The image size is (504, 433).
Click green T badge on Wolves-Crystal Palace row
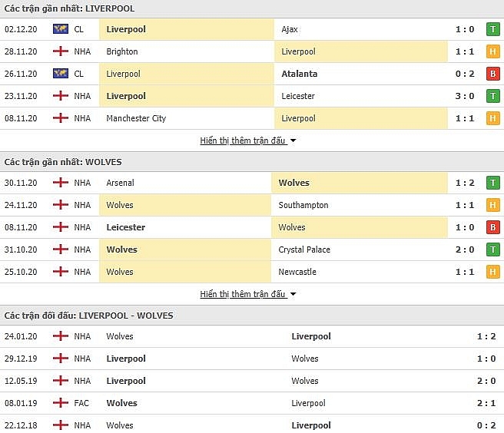492,250
